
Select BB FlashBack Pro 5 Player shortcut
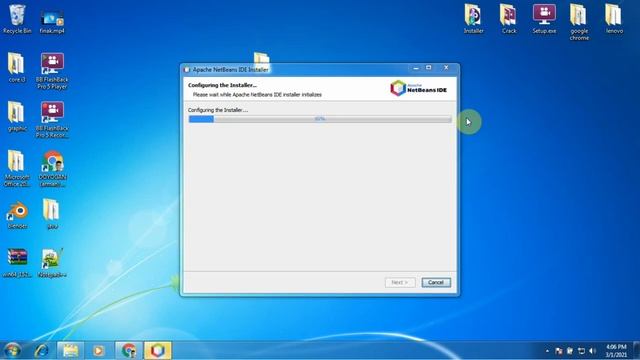coord(52,71)
